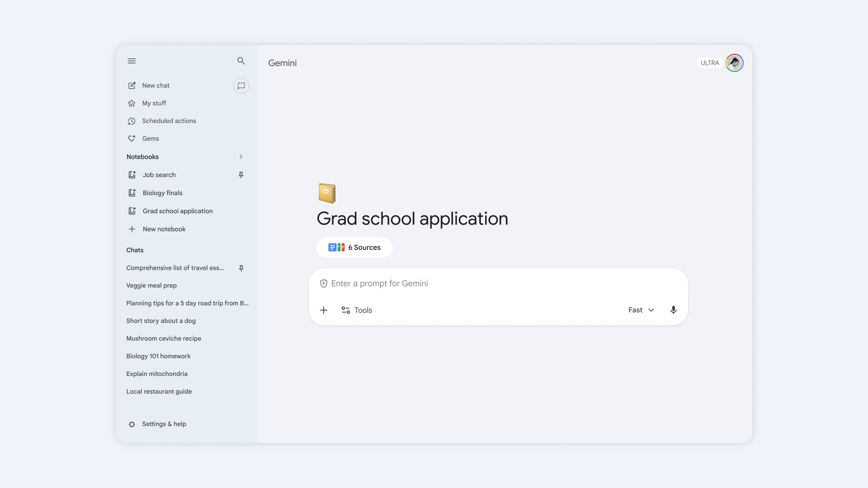Image resolution: width=868 pixels, height=488 pixels.
Task: Open the Gems section
Action: point(150,138)
